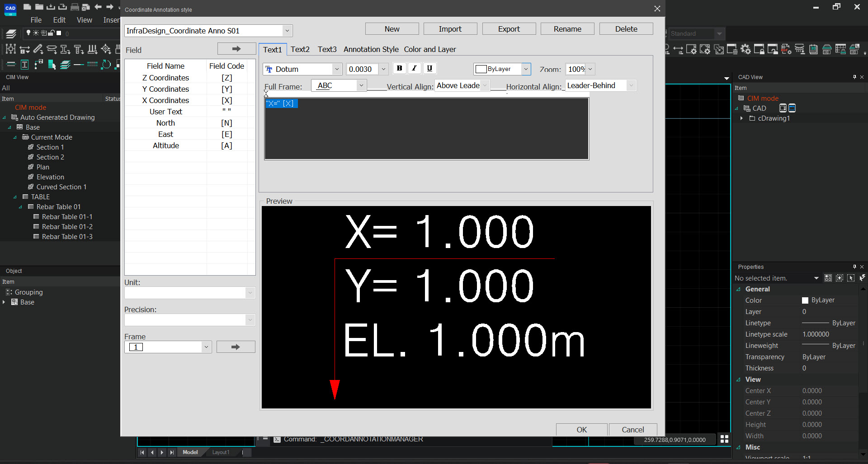Open the Color and Layer tab
Image resolution: width=868 pixels, height=464 pixels.
[429, 49]
